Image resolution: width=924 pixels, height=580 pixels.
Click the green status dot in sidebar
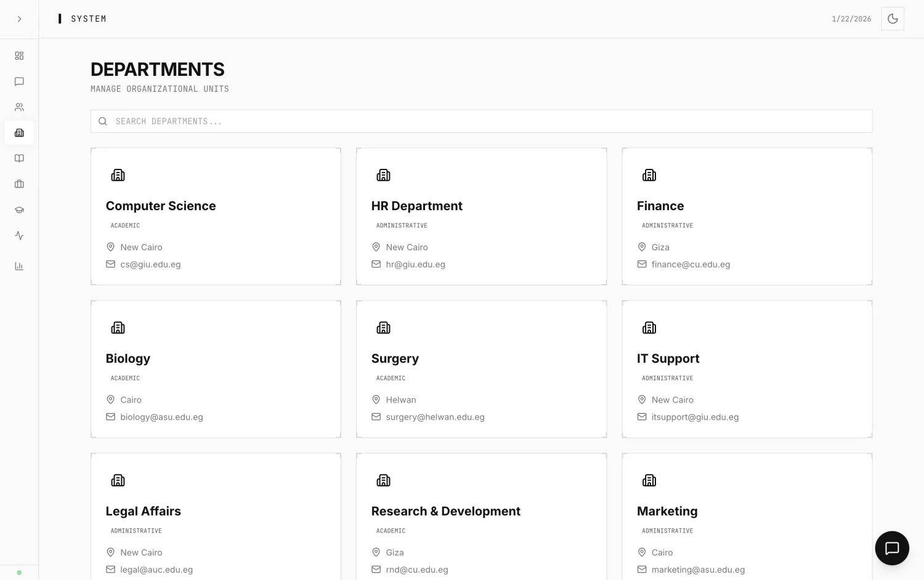point(19,573)
